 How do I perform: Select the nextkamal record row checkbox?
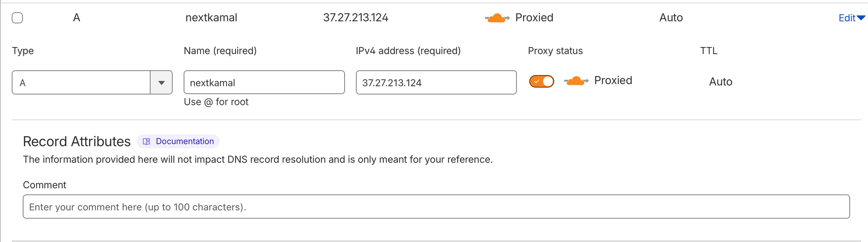point(17,18)
